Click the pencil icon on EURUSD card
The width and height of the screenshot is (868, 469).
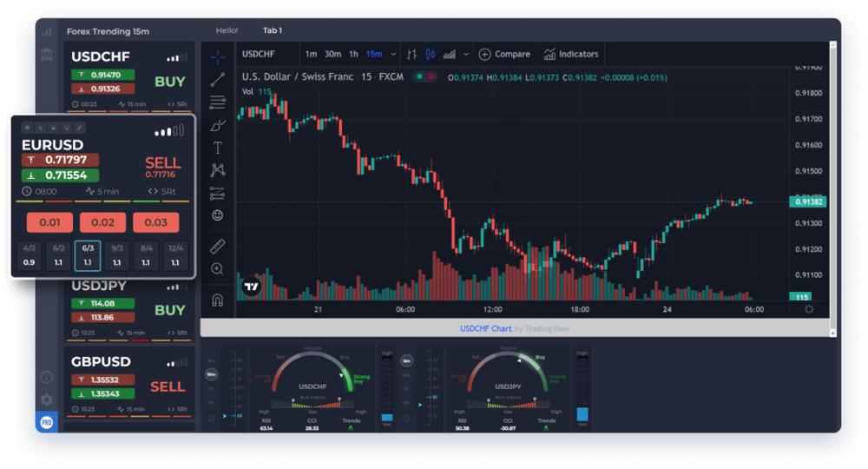[80, 128]
